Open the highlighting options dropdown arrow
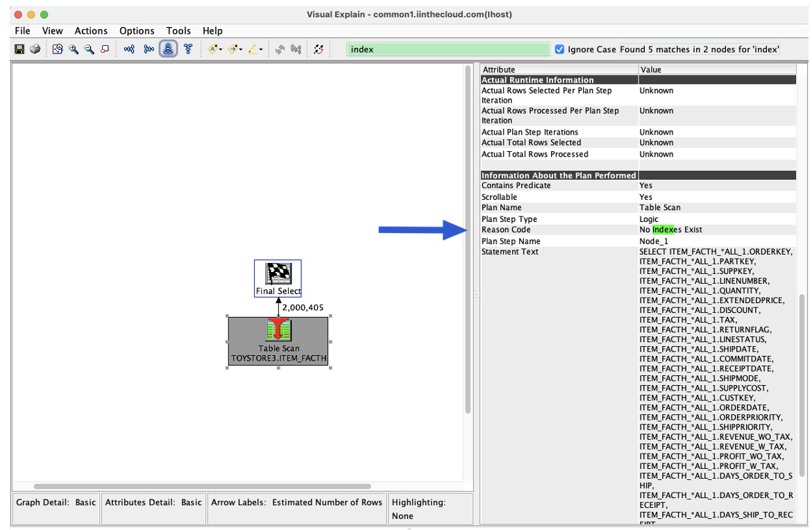Viewport: 812px width, 530px height. [262, 49]
